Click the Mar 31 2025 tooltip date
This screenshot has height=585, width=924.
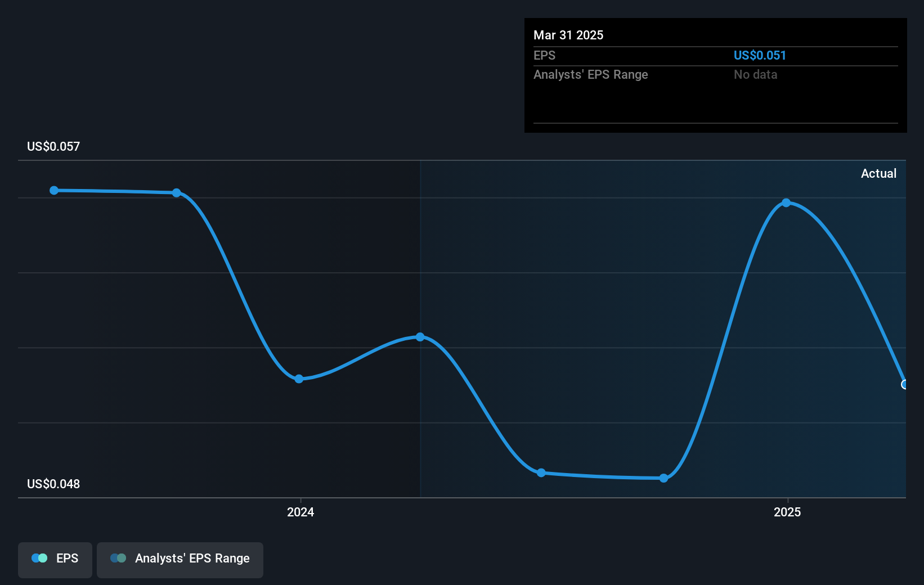(568, 35)
